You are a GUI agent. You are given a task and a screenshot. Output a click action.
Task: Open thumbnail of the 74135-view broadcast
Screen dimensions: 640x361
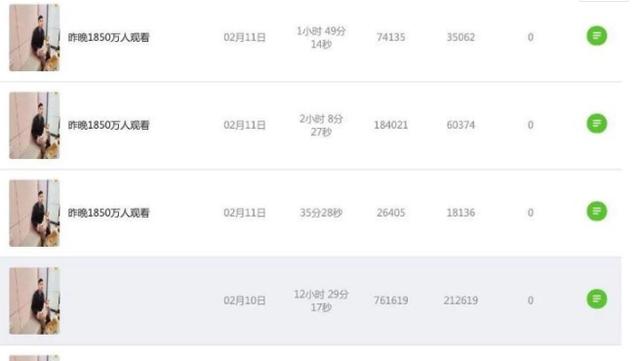[35, 37]
